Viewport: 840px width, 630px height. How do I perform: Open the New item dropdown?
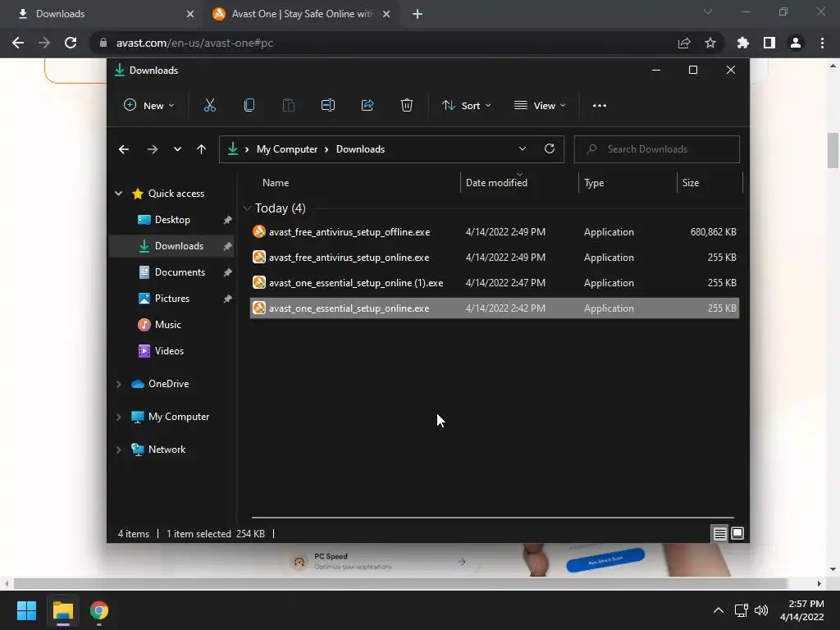point(149,106)
